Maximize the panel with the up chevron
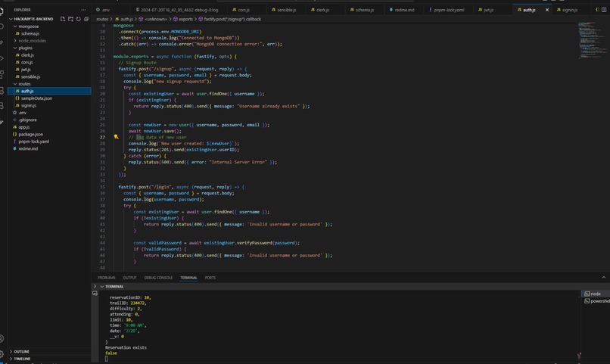The height and width of the screenshot is (364, 610). (x=603, y=277)
